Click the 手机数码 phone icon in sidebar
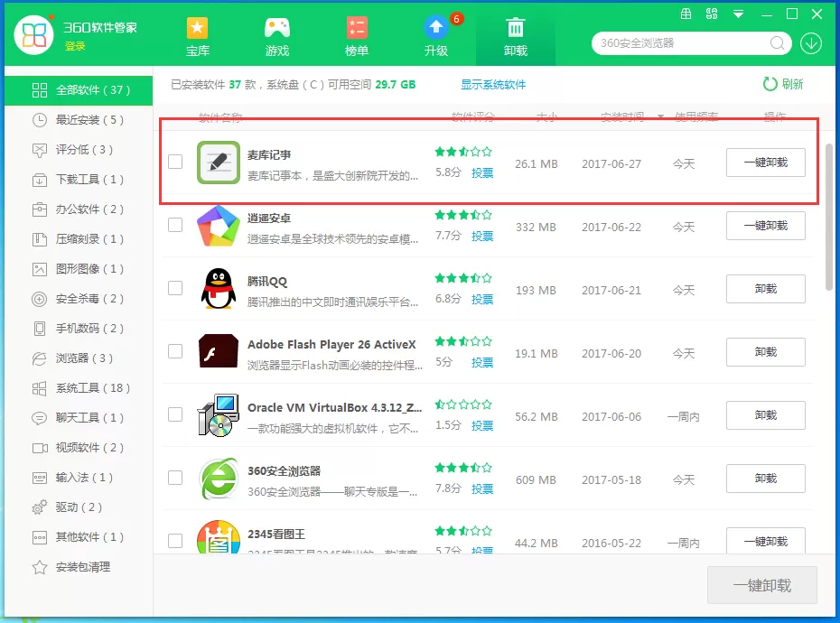Image resolution: width=840 pixels, height=623 pixels. pyautogui.click(x=40, y=329)
